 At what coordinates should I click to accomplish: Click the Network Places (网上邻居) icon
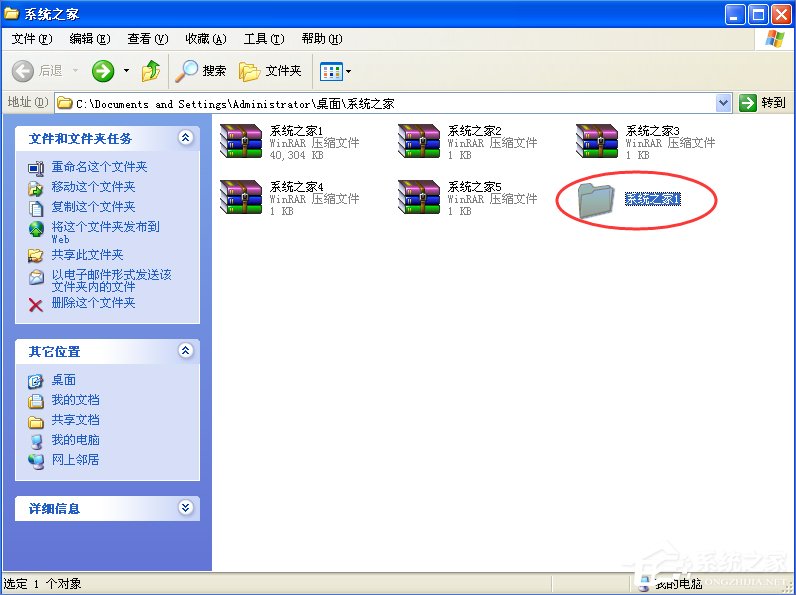tap(36, 461)
